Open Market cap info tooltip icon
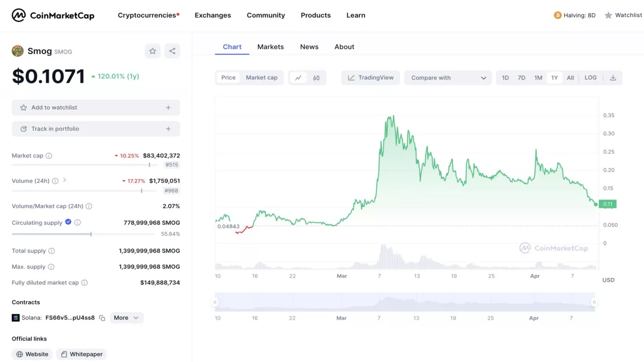The image size is (644, 362). [49, 156]
